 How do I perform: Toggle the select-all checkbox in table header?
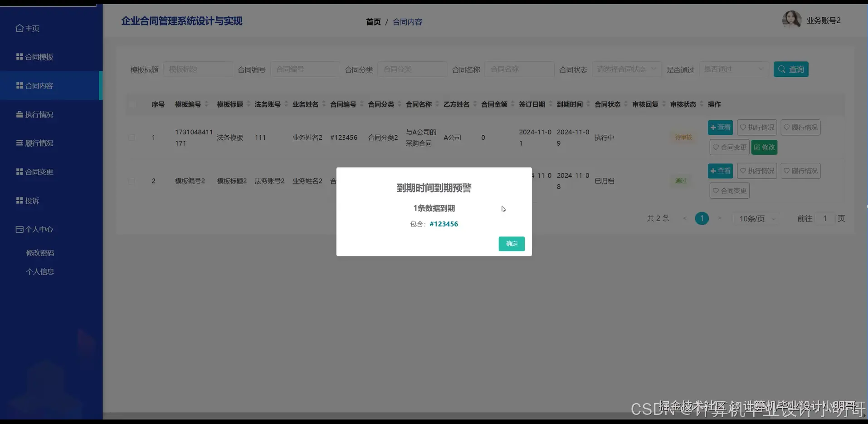coord(132,104)
